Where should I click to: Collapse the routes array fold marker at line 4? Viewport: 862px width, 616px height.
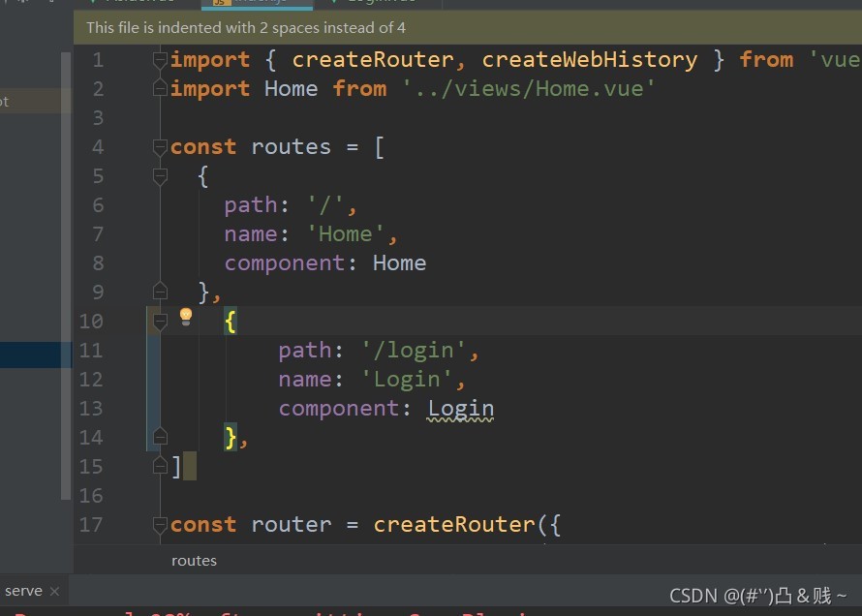(160, 146)
